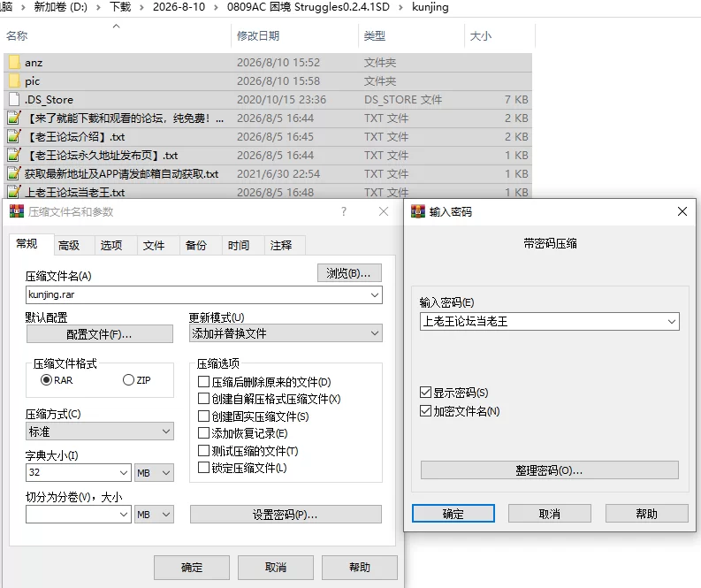Image resolution: width=701 pixels, height=588 pixels.
Task: Click the 浏览(B)... button
Action: point(349,272)
